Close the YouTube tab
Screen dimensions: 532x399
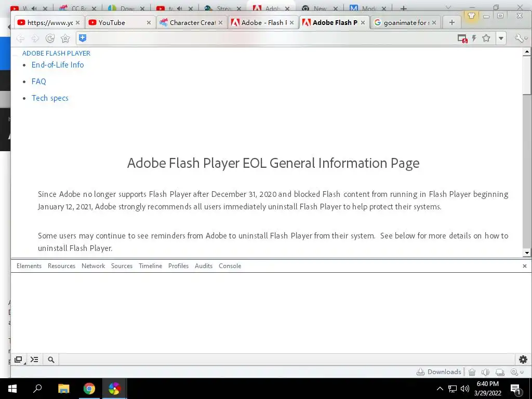149,22
